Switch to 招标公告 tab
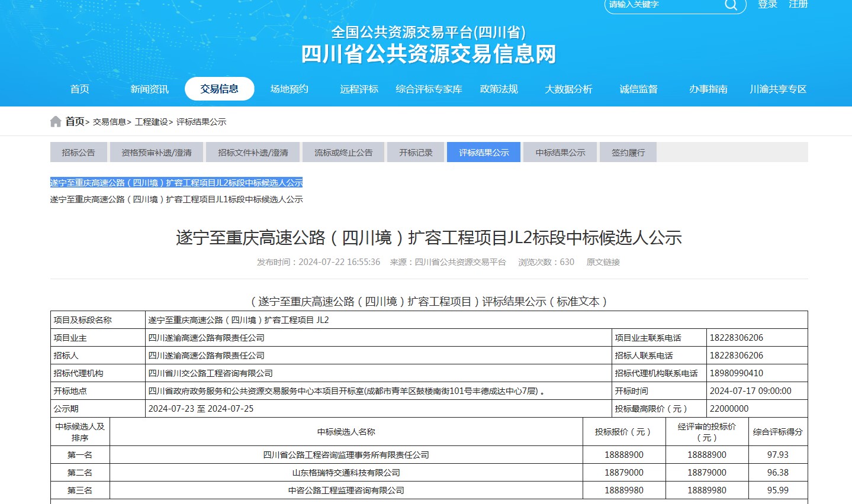Viewport: 852px width, 504px height. pos(79,152)
